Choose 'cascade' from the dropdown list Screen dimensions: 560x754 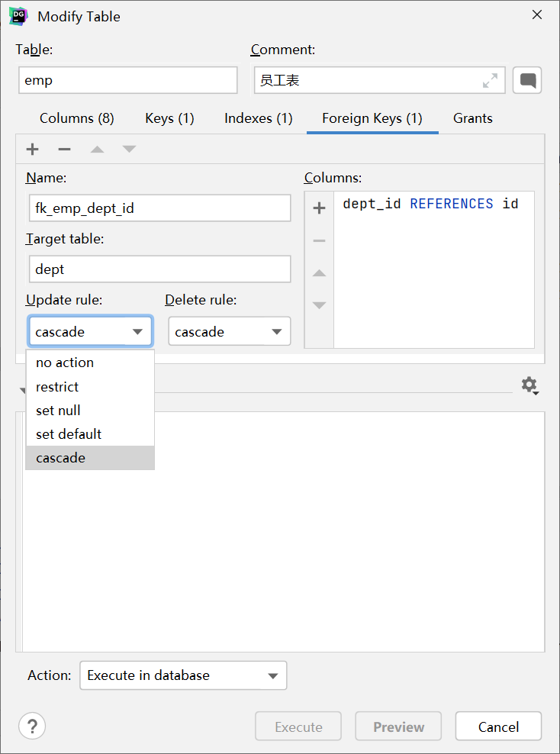(x=90, y=458)
